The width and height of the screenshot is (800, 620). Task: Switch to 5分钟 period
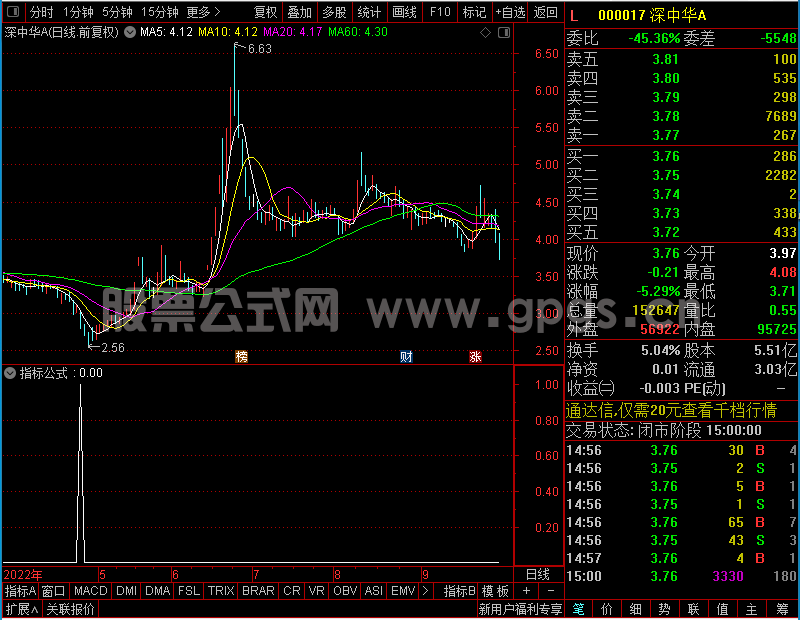click(117, 12)
